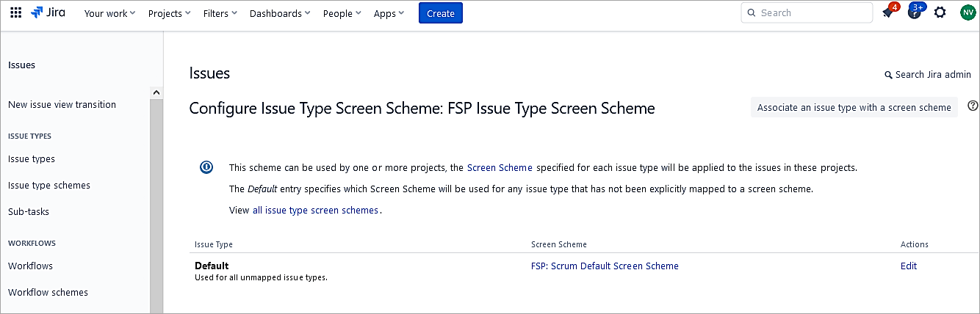Open the NV user profile avatar

pos(967,13)
